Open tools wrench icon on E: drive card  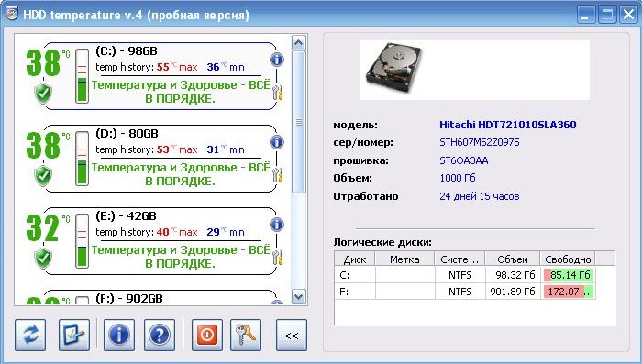(278, 258)
